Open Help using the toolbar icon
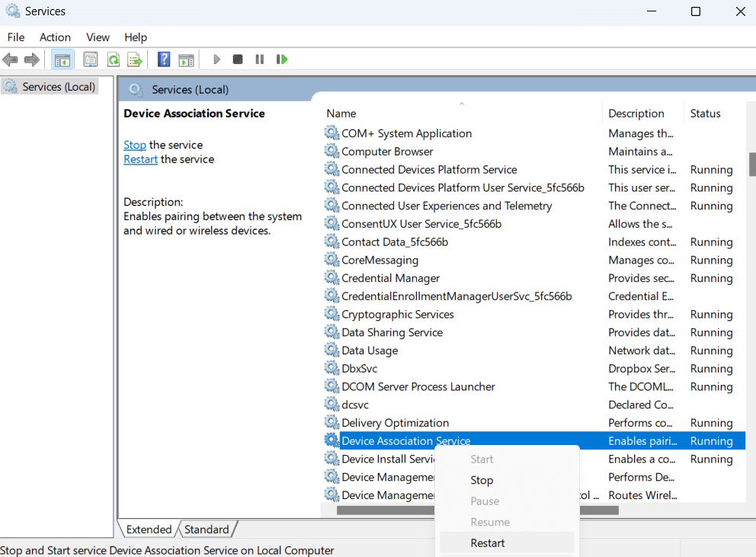This screenshot has height=557, width=756. pos(163,59)
